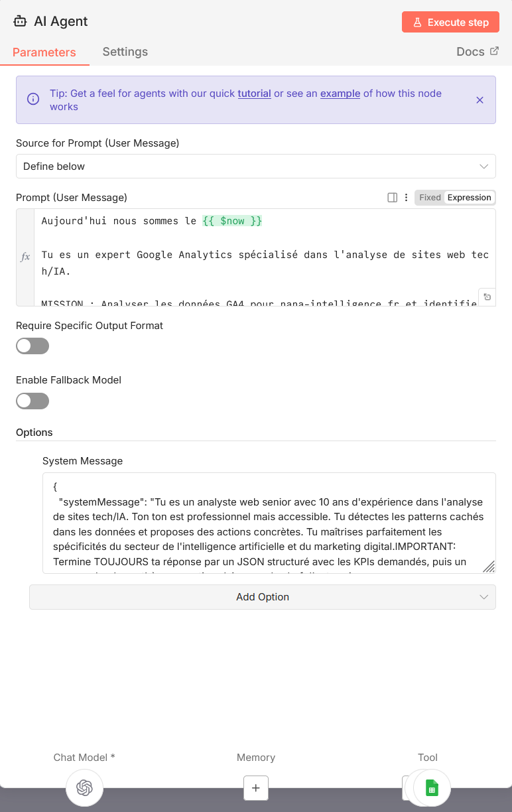Screen dimensions: 512x812
Task: Click the panel layout icon beside Prompt
Action: point(392,198)
